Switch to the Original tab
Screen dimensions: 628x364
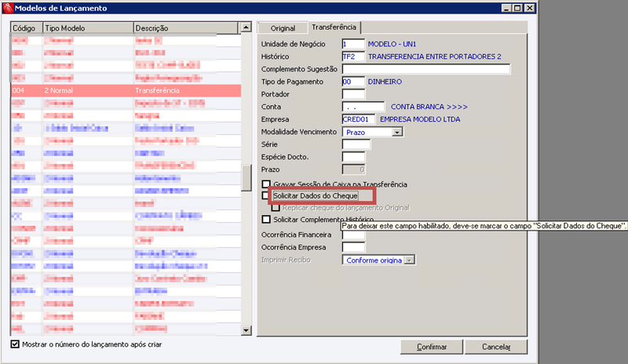283,28
